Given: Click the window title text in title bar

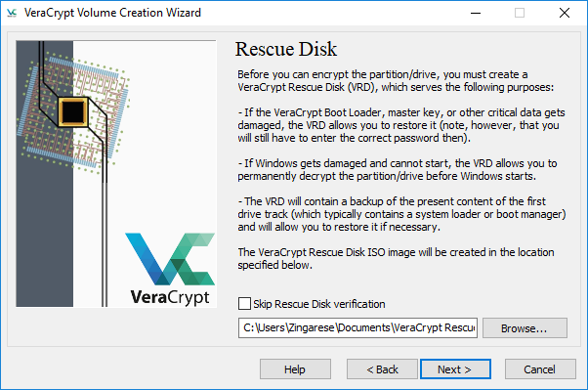Looking at the screenshot, I should [x=112, y=13].
